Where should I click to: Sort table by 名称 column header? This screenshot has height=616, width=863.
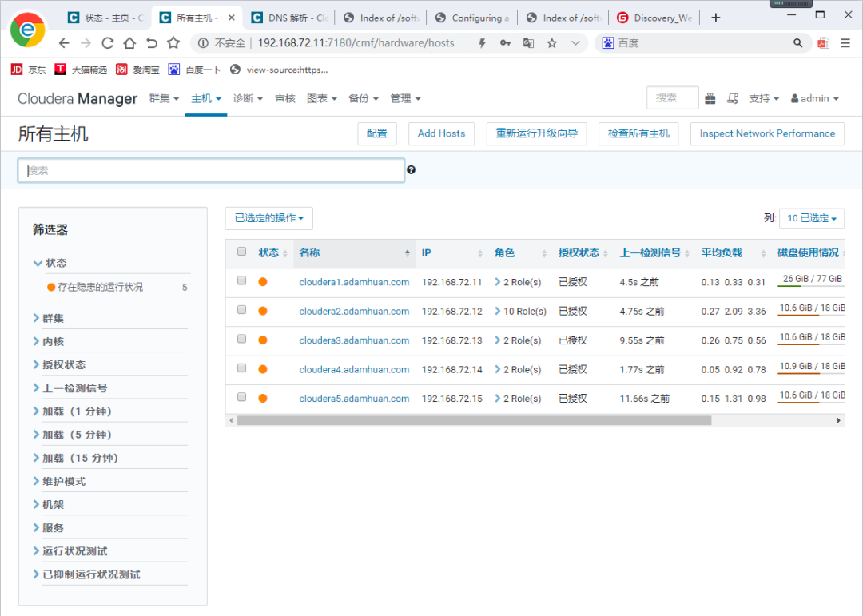tap(355, 253)
